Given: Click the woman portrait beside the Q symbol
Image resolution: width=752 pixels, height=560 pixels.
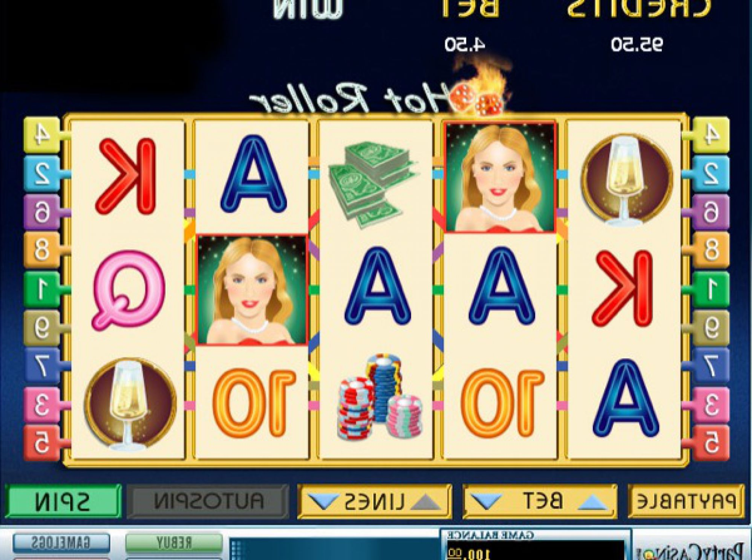Looking at the screenshot, I should (252, 290).
